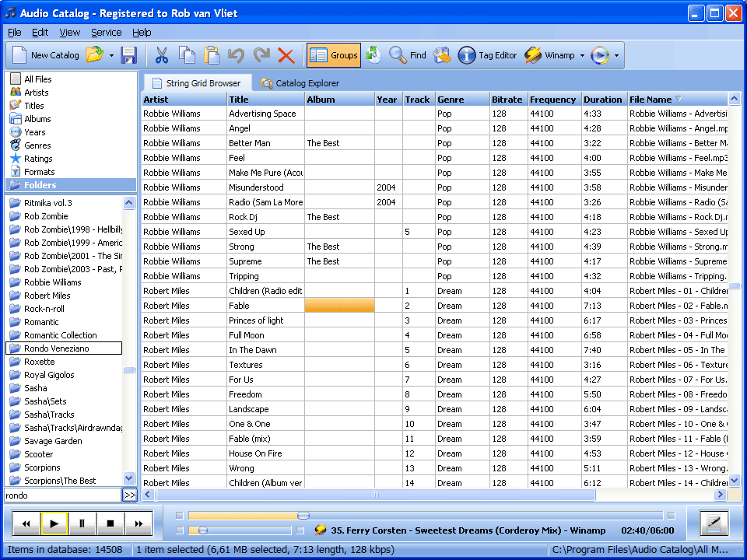
Task: Open the rightmost player dropdown on the toolbar
Action: click(616, 55)
